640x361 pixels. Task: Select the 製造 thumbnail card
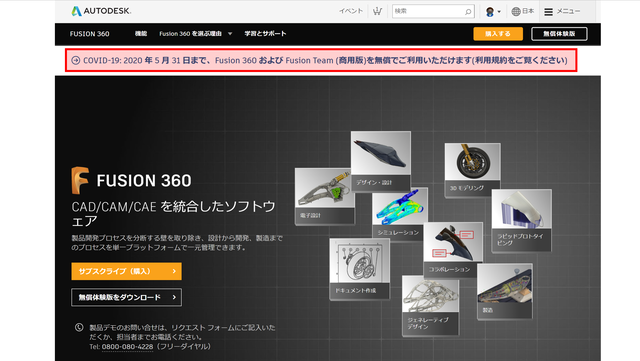505,291
